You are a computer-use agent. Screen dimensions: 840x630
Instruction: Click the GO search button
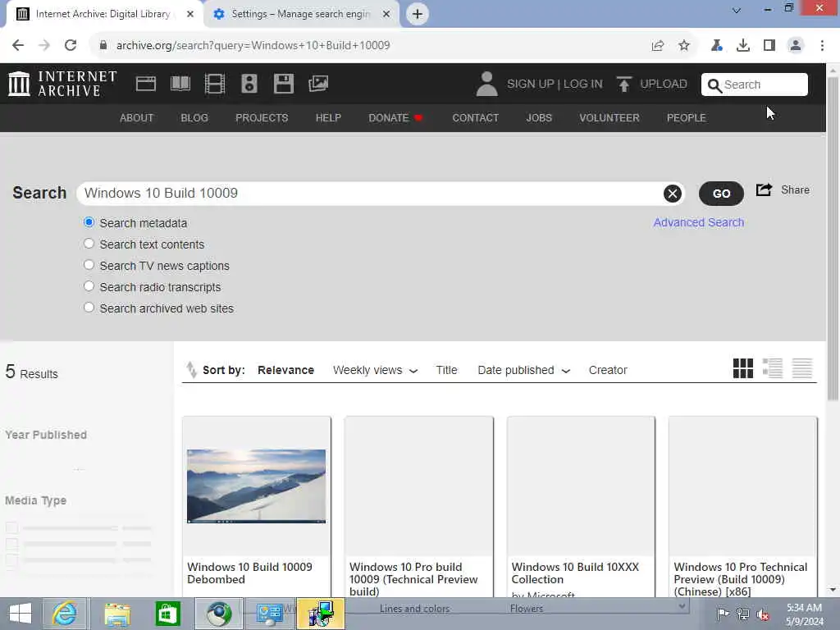tap(721, 194)
